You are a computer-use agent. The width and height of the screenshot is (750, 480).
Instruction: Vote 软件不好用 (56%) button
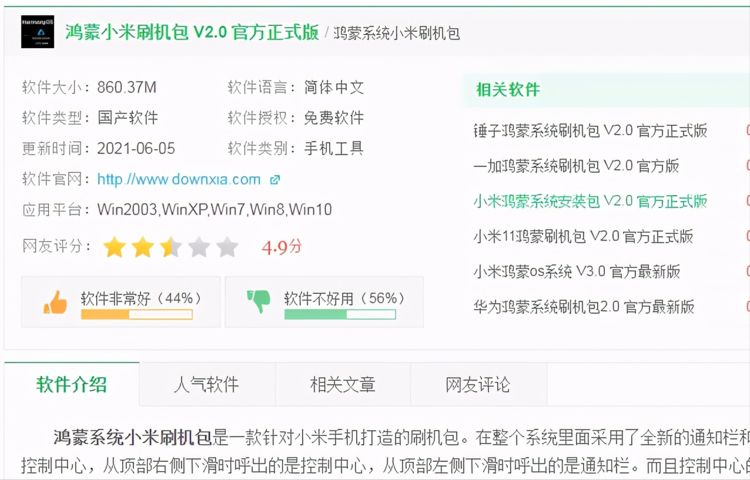[324, 302]
